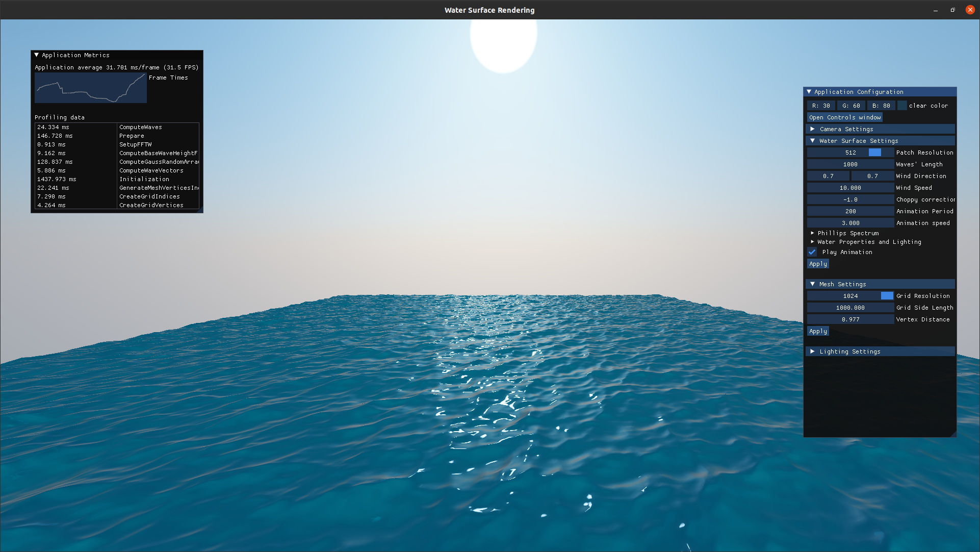The width and height of the screenshot is (980, 552).
Task: Collapse the Mesh Settings header
Action: click(x=813, y=284)
